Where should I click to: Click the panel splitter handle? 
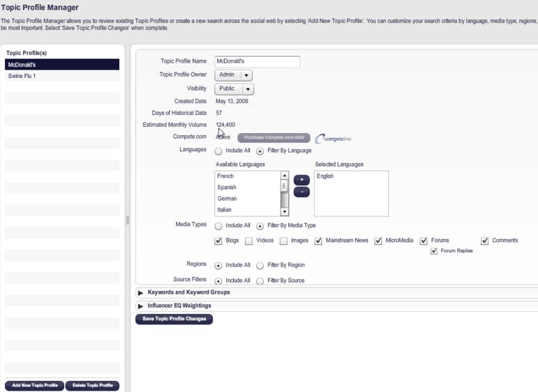pos(127,220)
